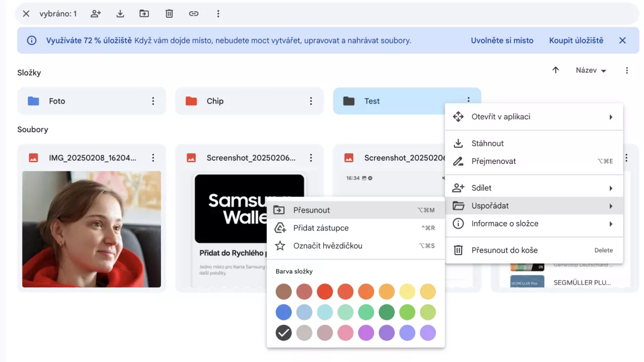
Task: Select Přejmenovat from the context menu
Action: click(x=493, y=161)
